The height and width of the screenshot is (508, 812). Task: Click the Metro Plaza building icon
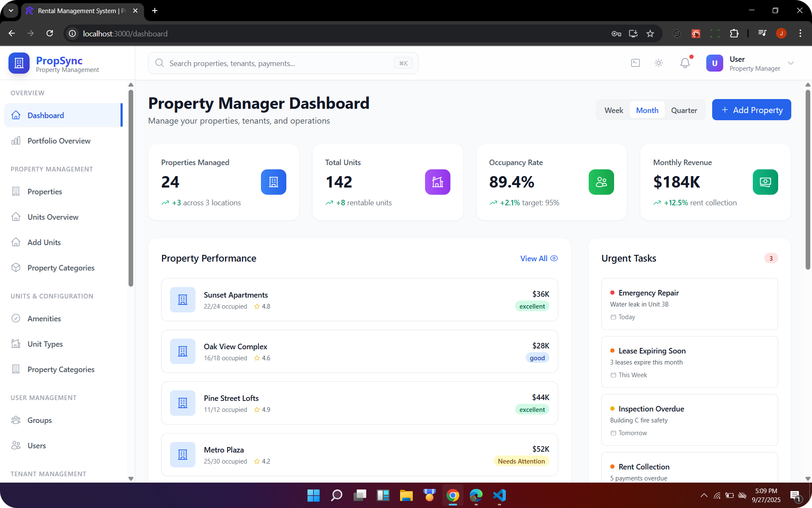click(x=183, y=455)
